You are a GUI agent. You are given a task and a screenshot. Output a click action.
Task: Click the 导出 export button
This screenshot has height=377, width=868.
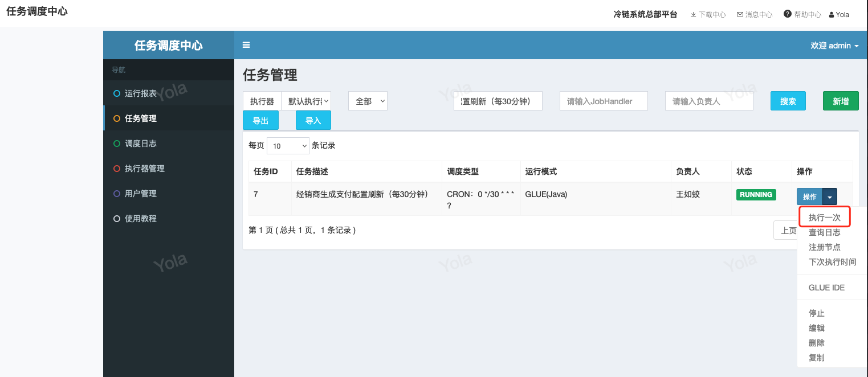coord(260,120)
